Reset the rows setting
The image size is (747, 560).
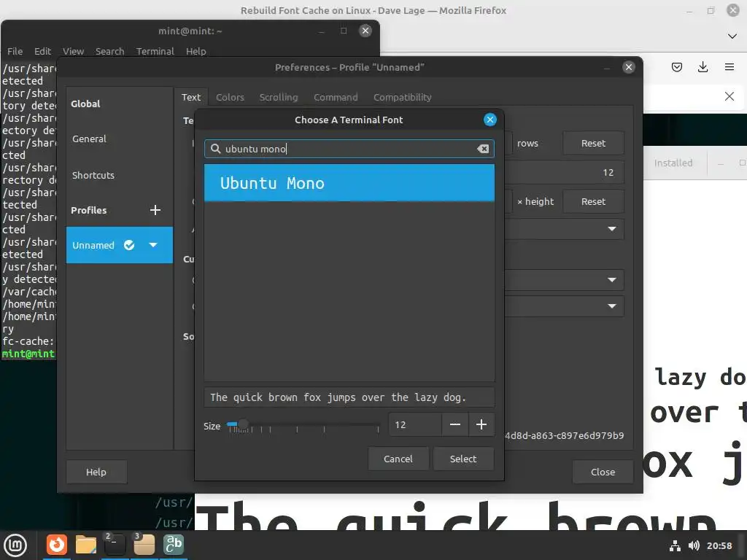click(x=593, y=144)
